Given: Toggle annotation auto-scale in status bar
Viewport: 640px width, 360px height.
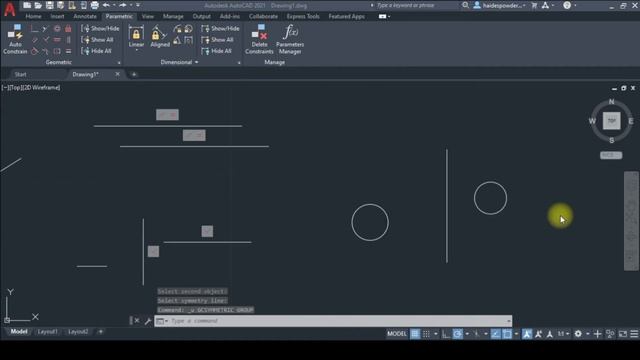Looking at the screenshot, I should coord(538,334).
